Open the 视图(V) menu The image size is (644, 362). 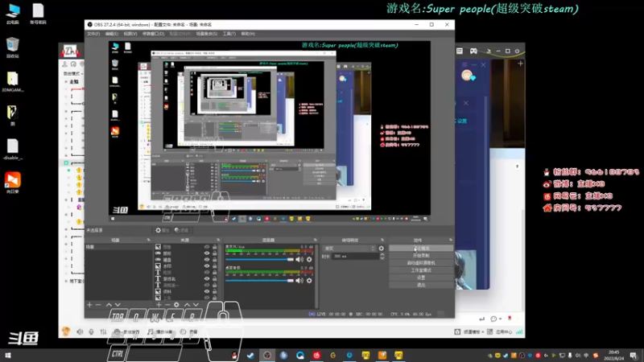tap(130, 34)
